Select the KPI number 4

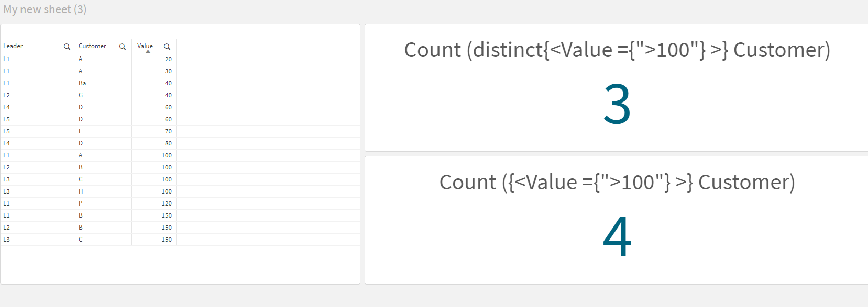tap(617, 237)
